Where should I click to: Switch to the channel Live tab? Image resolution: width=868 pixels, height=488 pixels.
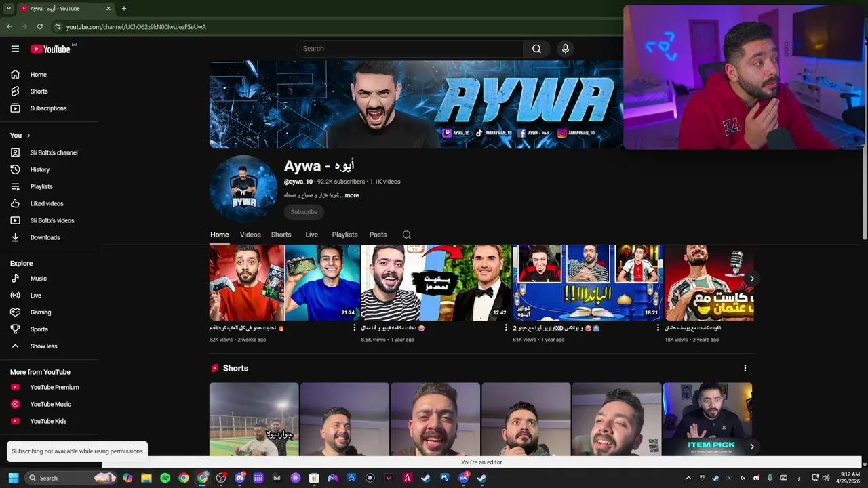coord(311,235)
